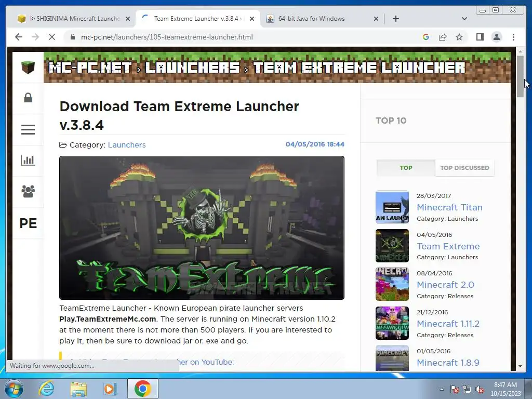Open the PE section in sidebar

coord(28,223)
